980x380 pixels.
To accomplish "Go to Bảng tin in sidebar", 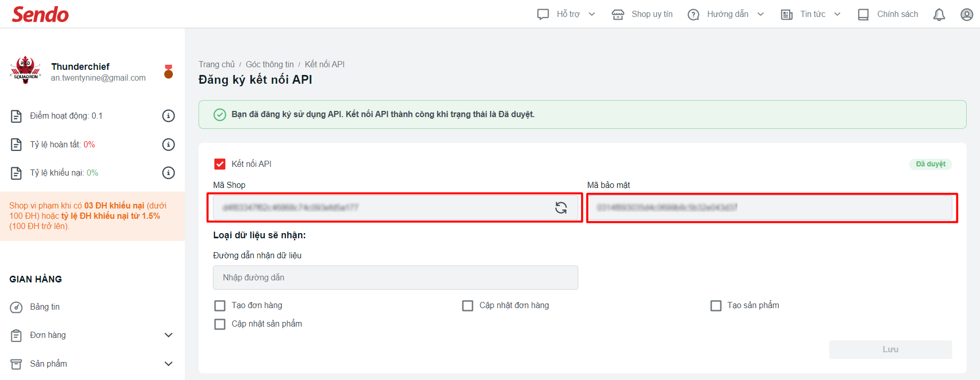I will click(45, 307).
